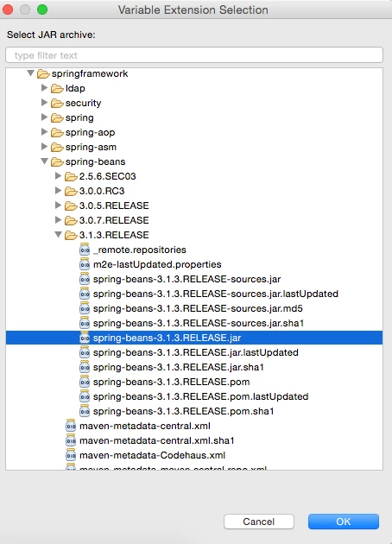The image size is (392, 544).
Task: Click the ldap folder icon
Action: [57, 88]
